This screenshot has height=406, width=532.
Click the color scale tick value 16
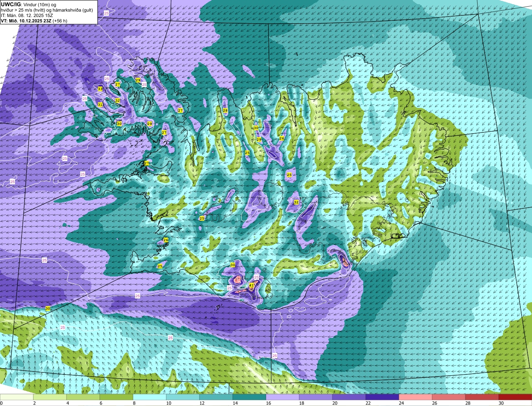point(268,403)
